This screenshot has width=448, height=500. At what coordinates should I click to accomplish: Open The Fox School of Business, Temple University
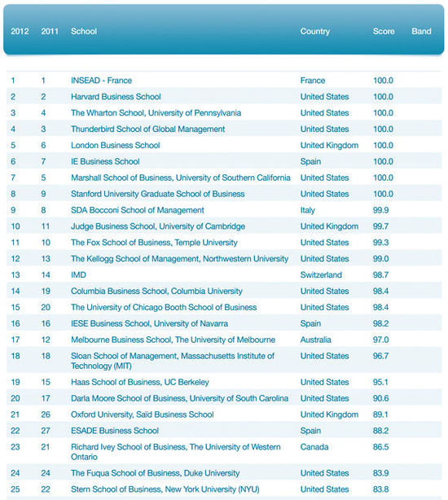(x=154, y=243)
